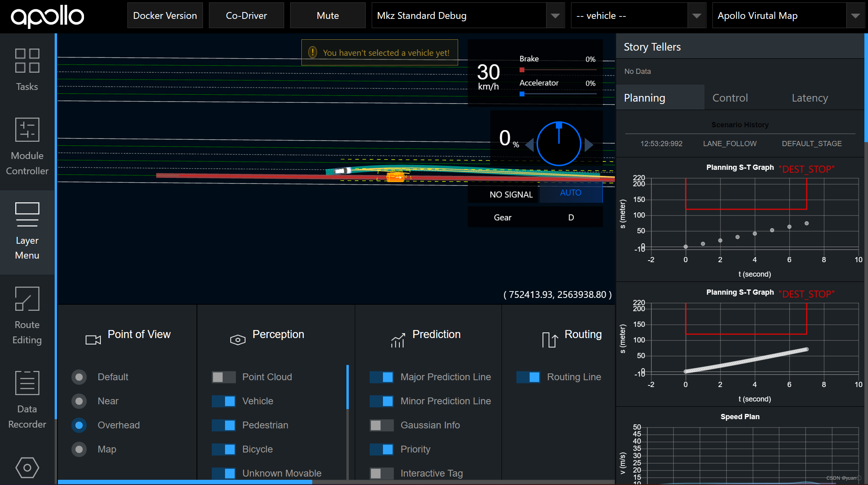The image size is (868, 485).
Task: Click the hexagon icon at sidebar bottom
Action: click(x=27, y=467)
